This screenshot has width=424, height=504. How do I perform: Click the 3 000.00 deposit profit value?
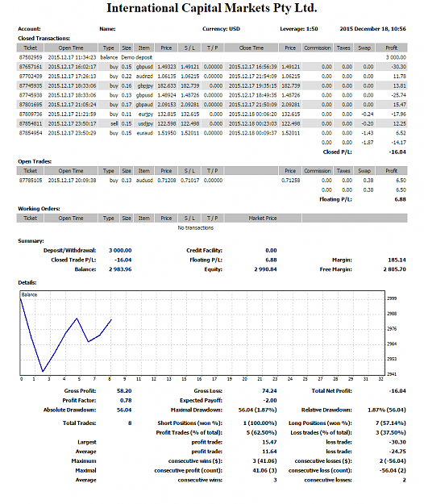[396, 57]
